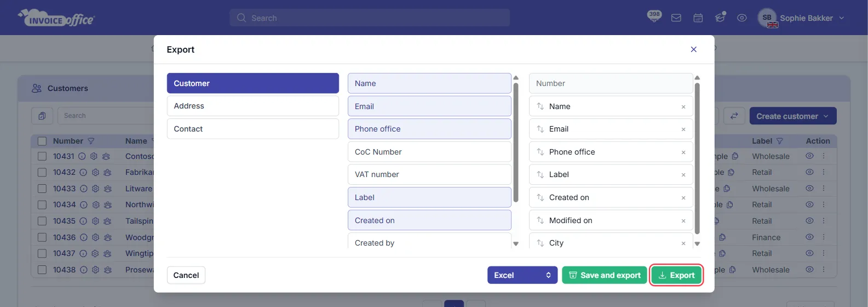Image resolution: width=868 pixels, height=307 pixels.
Task: Click the Customers table search field
Action: pyautogui.click(x=106, y=116)
